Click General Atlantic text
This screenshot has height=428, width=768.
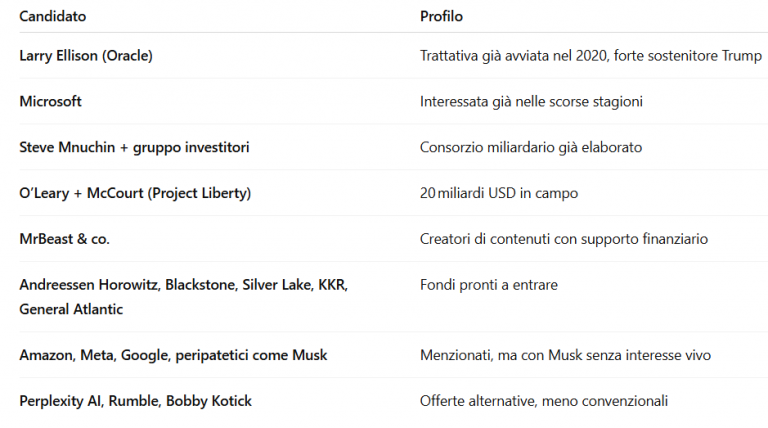pos(71,309)
